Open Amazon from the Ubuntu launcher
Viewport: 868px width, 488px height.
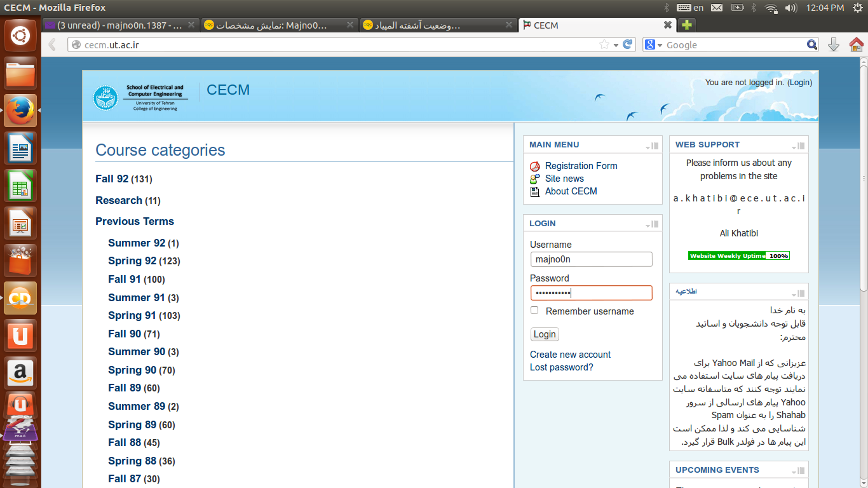tap(20, 373)
